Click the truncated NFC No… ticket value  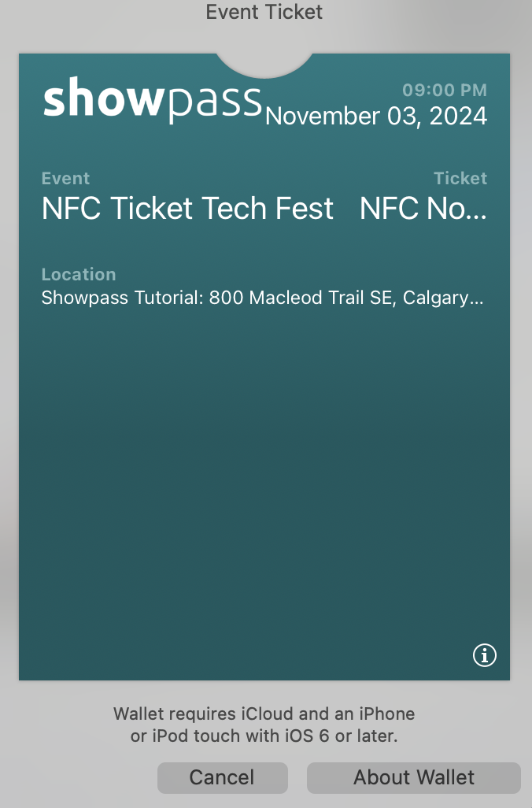(x=423, y=209)
